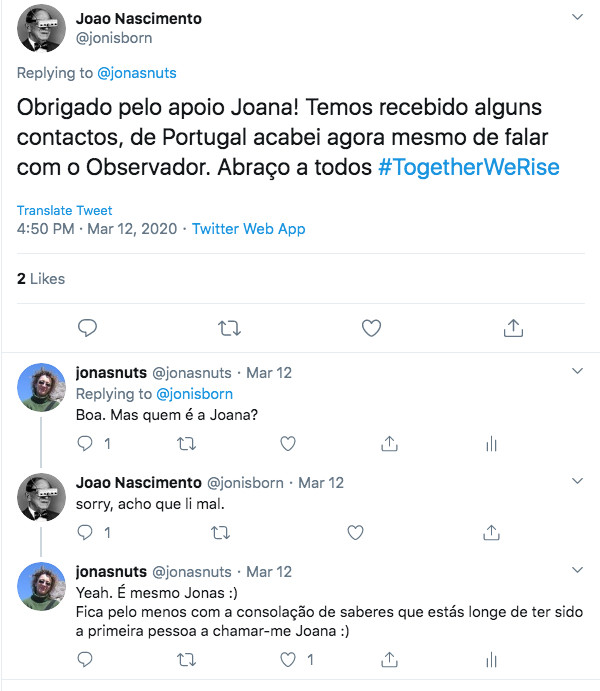600x691 pixels.
Task: Open the #TogetherWeRise hashtag
Action: [469, 167]
